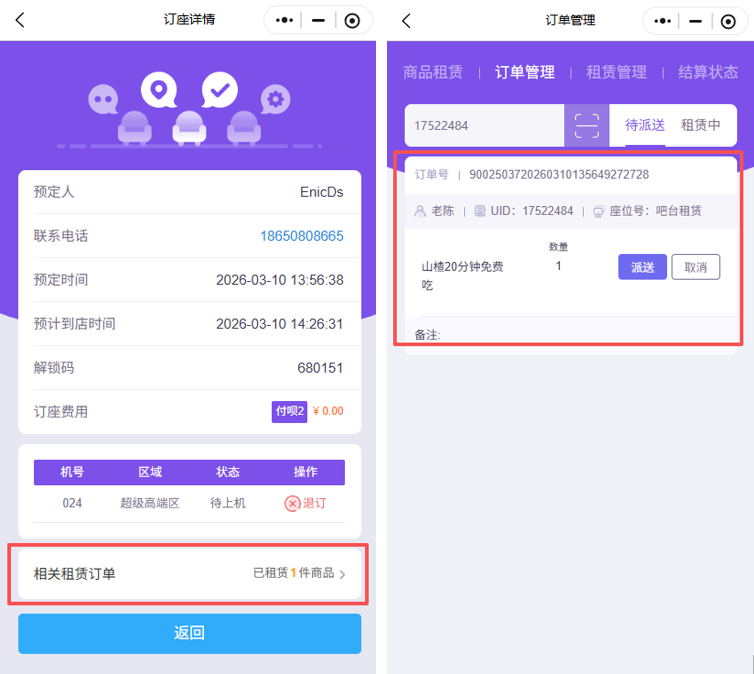Open 相关租赁订单 row
This screenshot has height=674, width=754.
click(x=189, y=574)
